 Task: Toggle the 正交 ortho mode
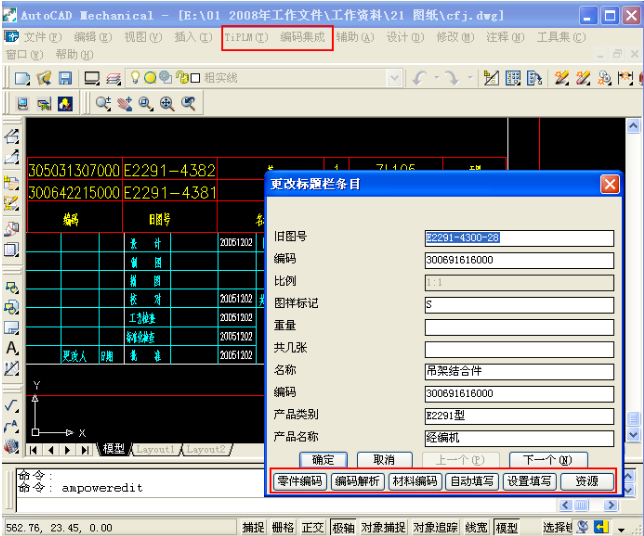pyautogui.click(x=314, y=527)
